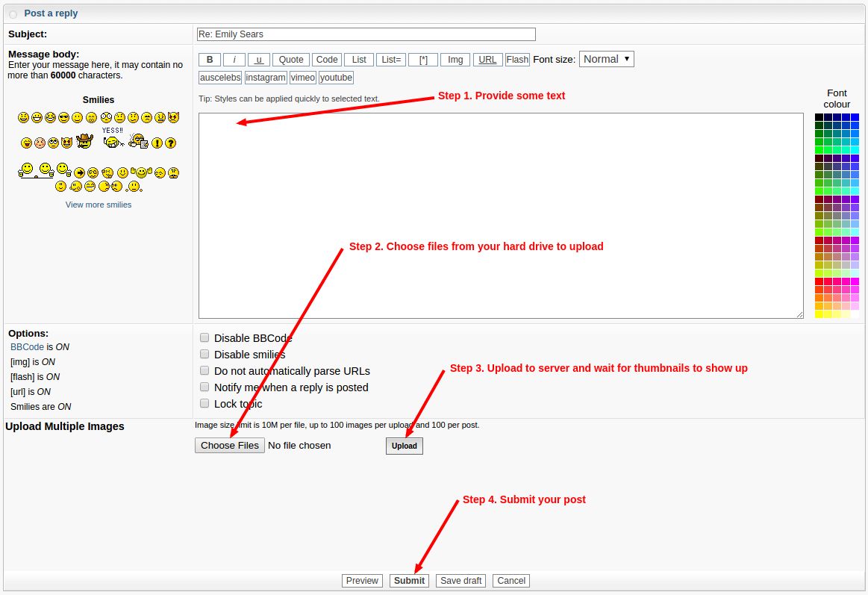Insert the question mark smiley

171,143
